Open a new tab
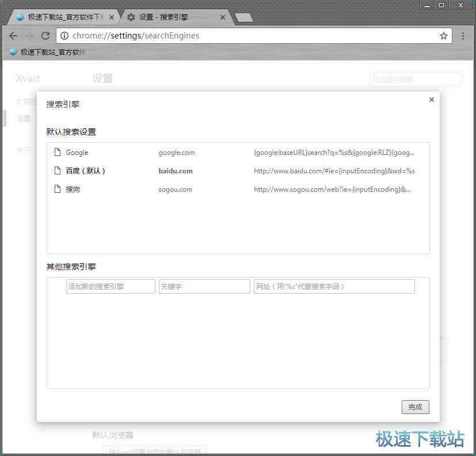This screenshot has width=476, height=456. click(x=244, y=18)
